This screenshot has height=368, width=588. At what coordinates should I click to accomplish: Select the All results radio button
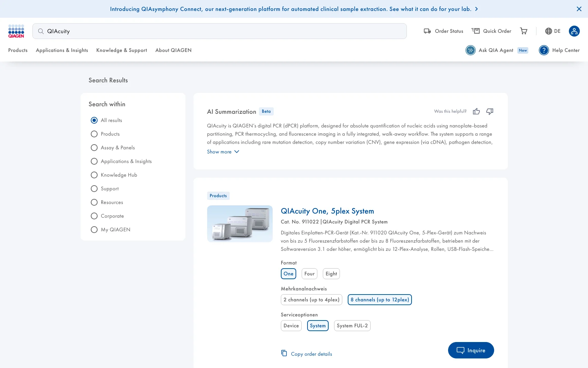(94, 120)
